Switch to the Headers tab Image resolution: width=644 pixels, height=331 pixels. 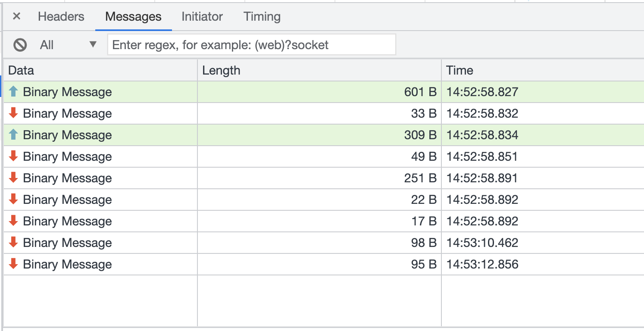[61, 17]
